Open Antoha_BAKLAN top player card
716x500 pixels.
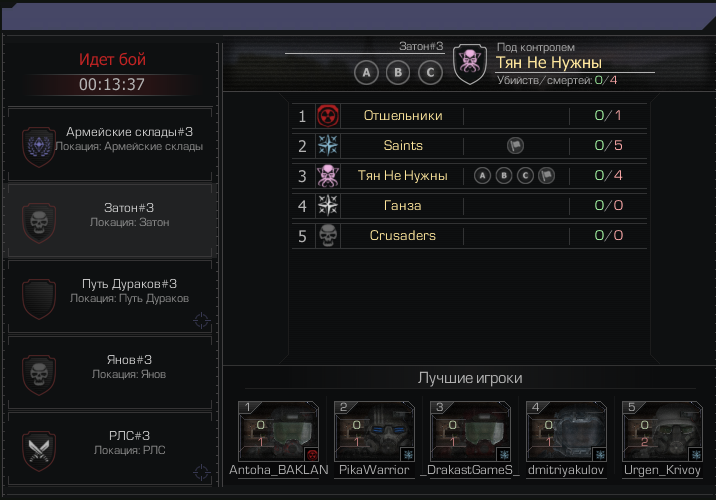[x=279, y=439]
